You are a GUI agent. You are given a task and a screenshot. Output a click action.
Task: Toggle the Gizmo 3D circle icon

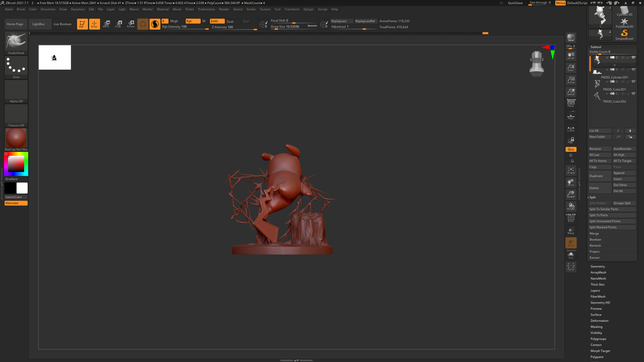[143, 24]
